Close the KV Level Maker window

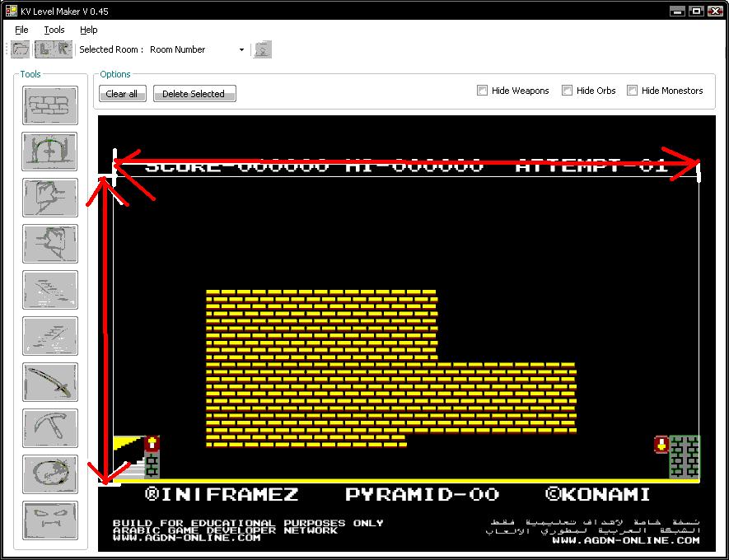point(715,12)
